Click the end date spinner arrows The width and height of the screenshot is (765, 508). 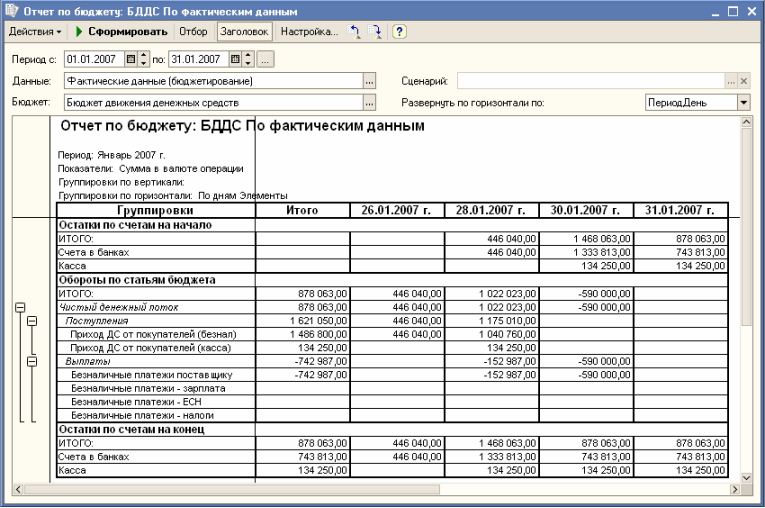(x=248, y=60)
